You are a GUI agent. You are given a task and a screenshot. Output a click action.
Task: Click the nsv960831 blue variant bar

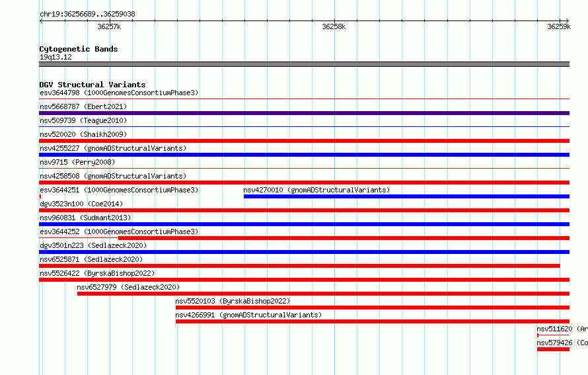point(304,224)
